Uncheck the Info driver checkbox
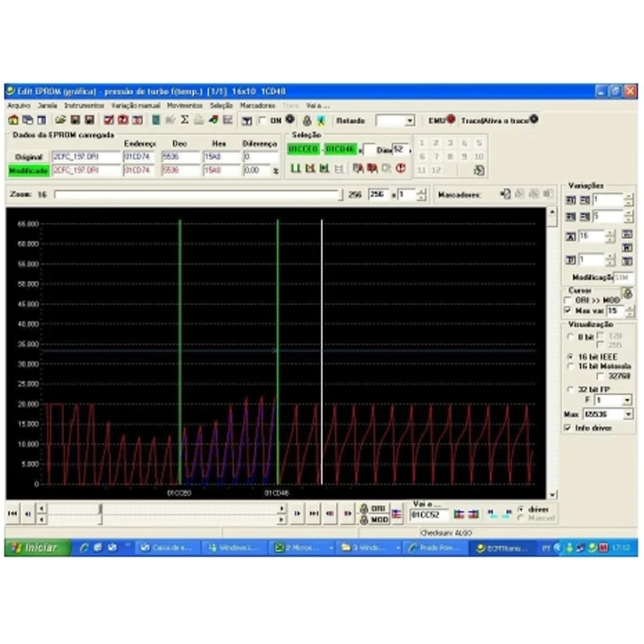The width and height of the screenshot is (644, 644). (x=568, y=428)
